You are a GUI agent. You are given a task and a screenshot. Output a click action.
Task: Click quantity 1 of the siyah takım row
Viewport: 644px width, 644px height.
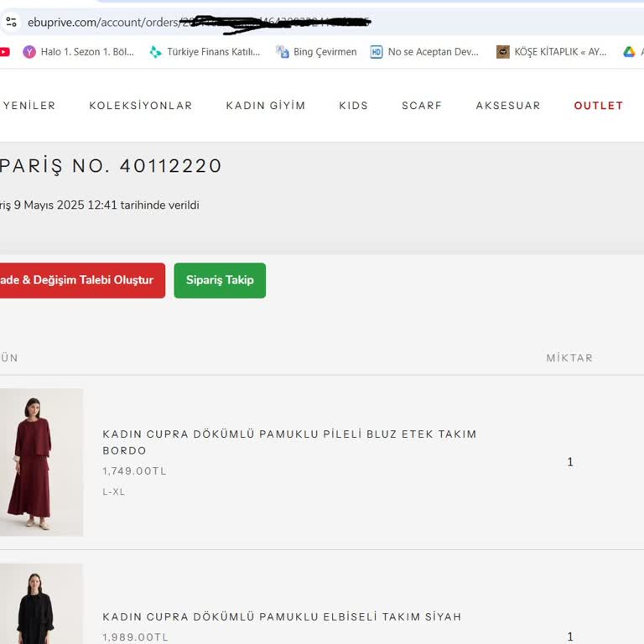click(x=570, y=636)
